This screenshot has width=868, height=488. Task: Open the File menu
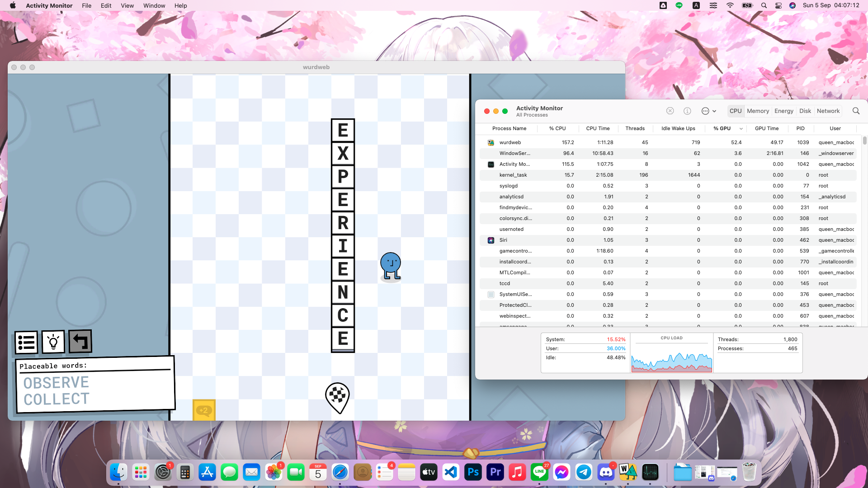[86, 5]
